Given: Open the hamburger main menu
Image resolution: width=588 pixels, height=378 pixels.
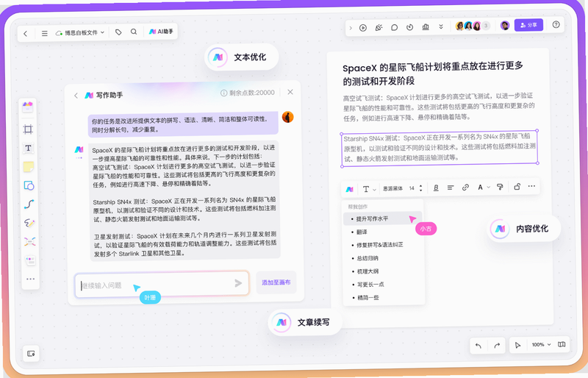Looking at the screenshot, I should click(x=45, y=33).
